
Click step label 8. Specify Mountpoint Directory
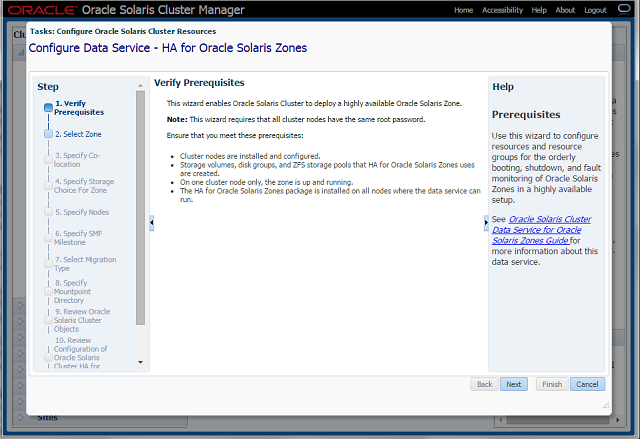(72, 291)
